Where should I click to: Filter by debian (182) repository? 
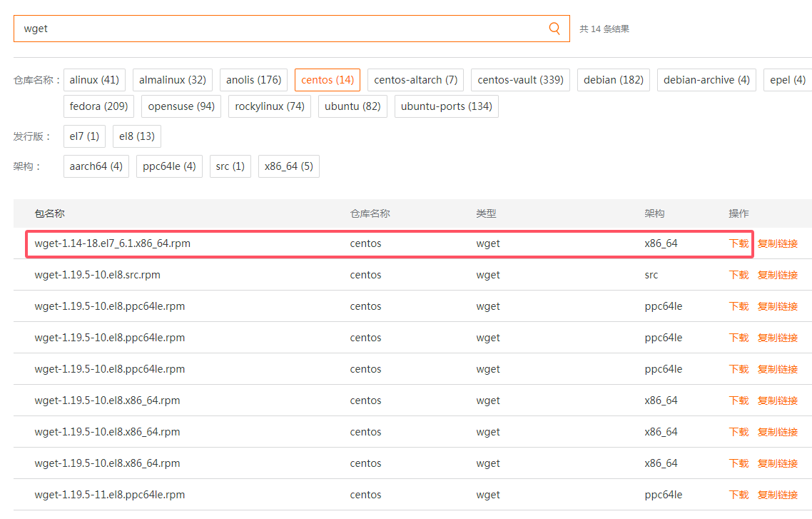click(x=614, y=80)
